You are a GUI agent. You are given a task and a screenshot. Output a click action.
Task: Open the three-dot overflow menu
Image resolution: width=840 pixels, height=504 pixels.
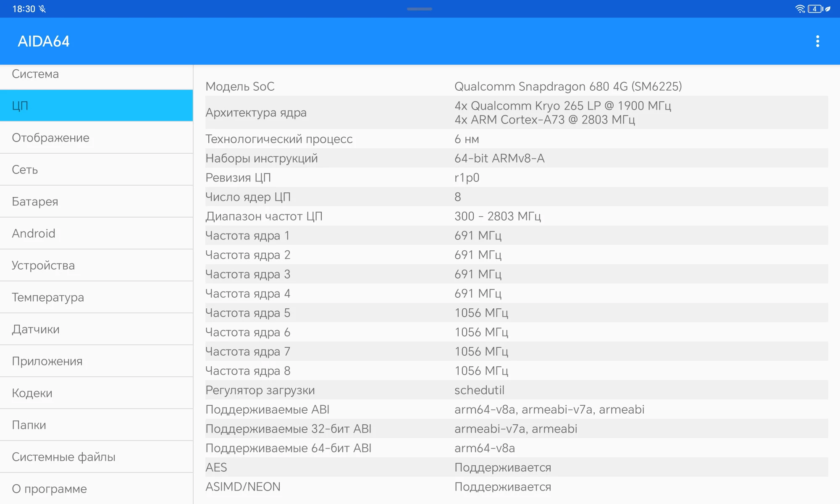tap(817, 41)
